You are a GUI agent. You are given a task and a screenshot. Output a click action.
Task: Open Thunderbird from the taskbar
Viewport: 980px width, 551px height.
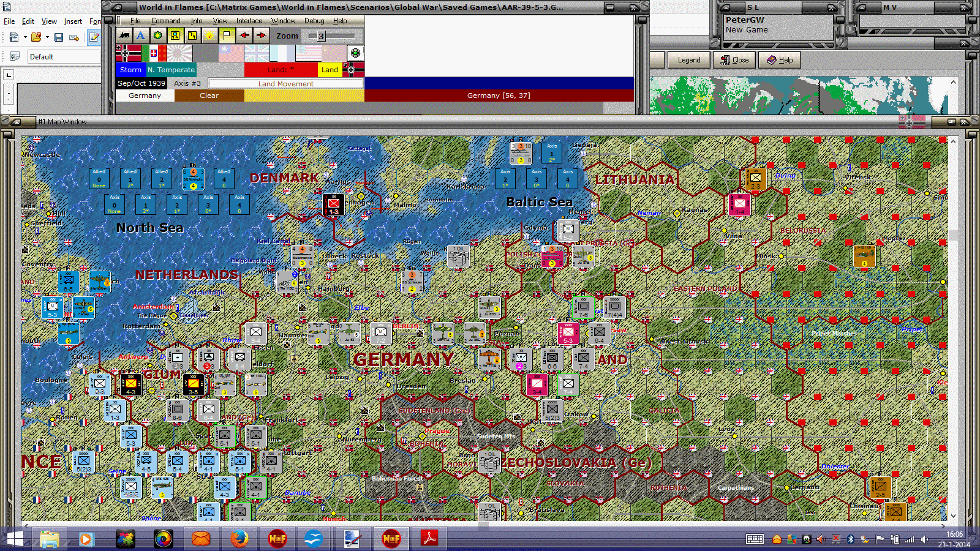[x=202, y=539]
